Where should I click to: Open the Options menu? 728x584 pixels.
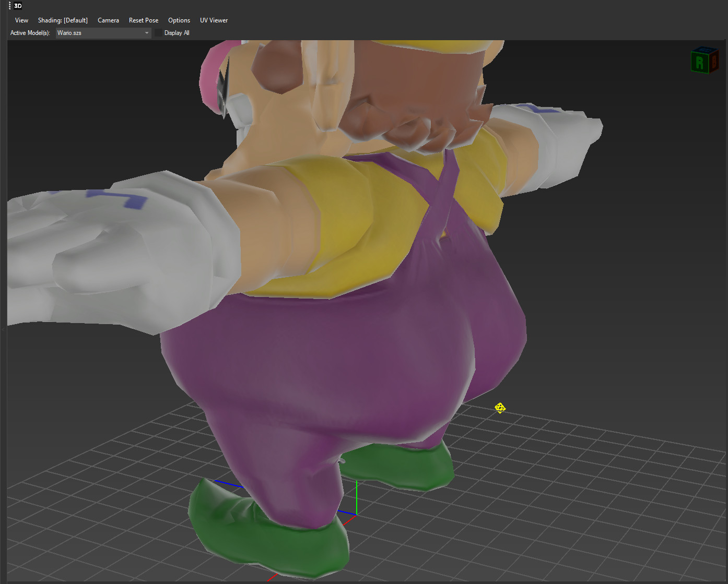pyautogui.click(x=179, y=20)
